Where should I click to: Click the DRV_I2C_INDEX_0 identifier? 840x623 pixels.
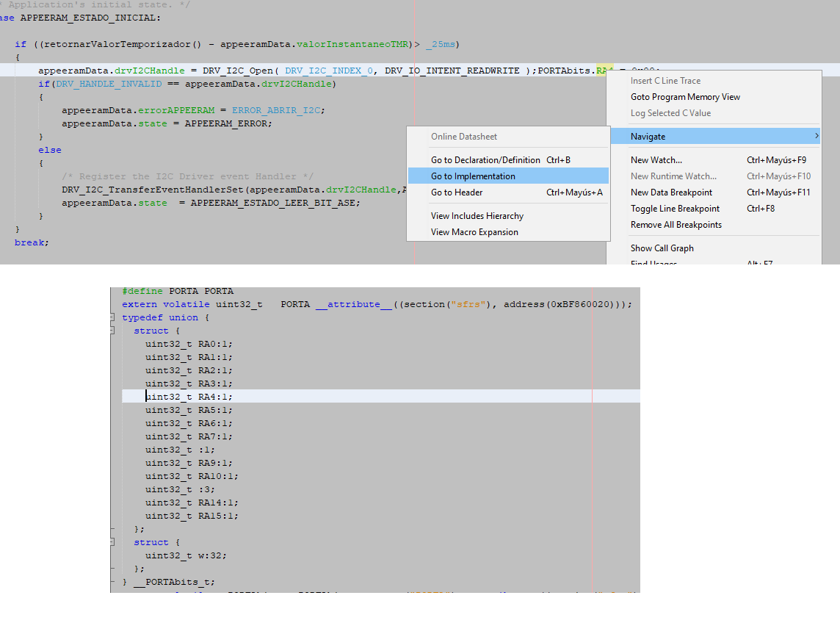pyautogui.click(x=329, y=71)
